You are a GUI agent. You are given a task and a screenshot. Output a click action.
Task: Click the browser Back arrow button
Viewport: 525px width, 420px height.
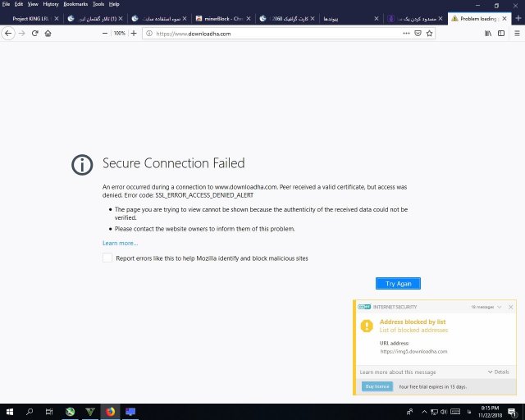click(9, 33)
